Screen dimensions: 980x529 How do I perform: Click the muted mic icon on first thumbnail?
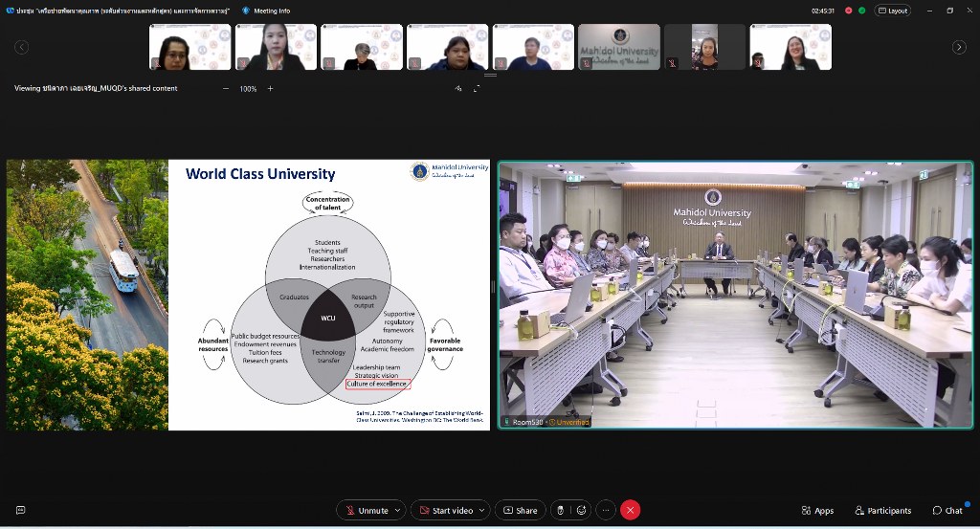(x=156, y=63)
